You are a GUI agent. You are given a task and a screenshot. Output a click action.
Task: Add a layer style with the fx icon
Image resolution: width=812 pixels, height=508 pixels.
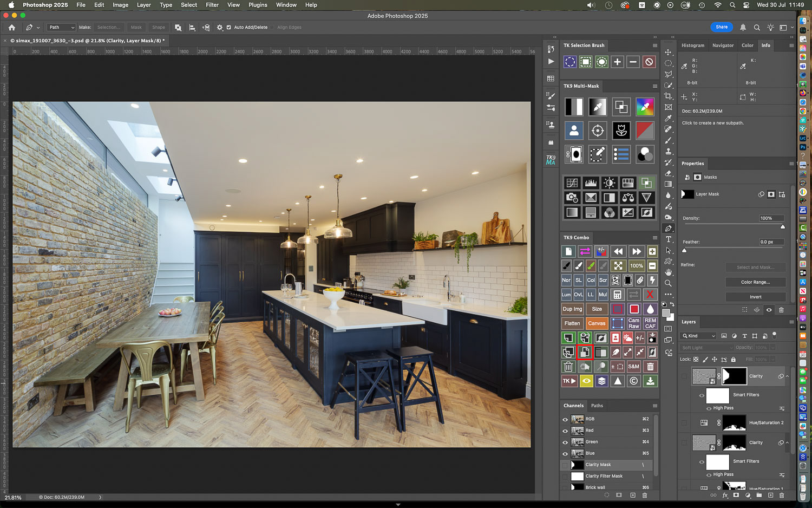725,496
